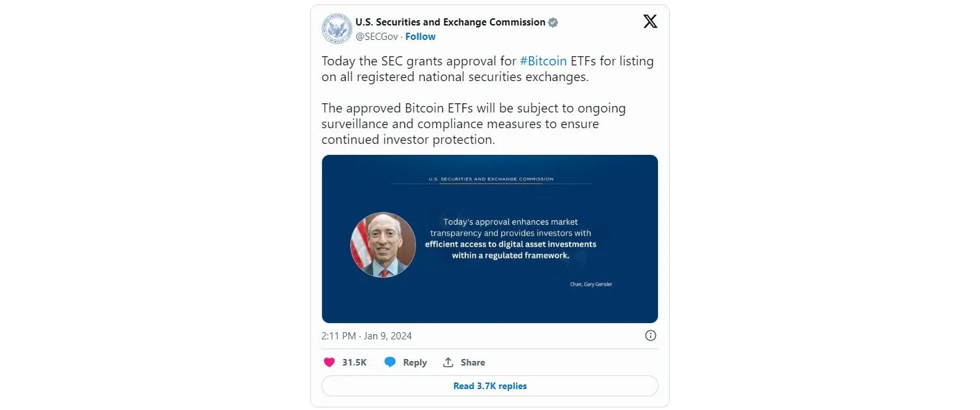The height and width of the screenshot is (410, 980).
Task: Click the share upload icon
Action: 448,362
